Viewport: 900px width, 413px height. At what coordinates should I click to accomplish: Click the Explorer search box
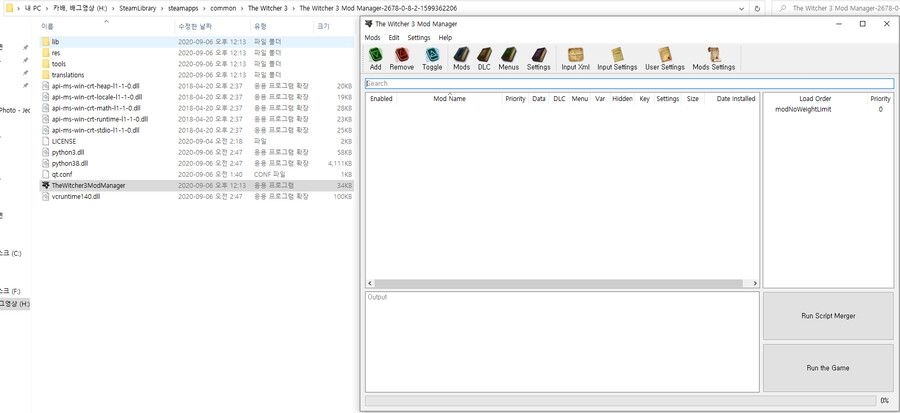click(x=837, y=9)
